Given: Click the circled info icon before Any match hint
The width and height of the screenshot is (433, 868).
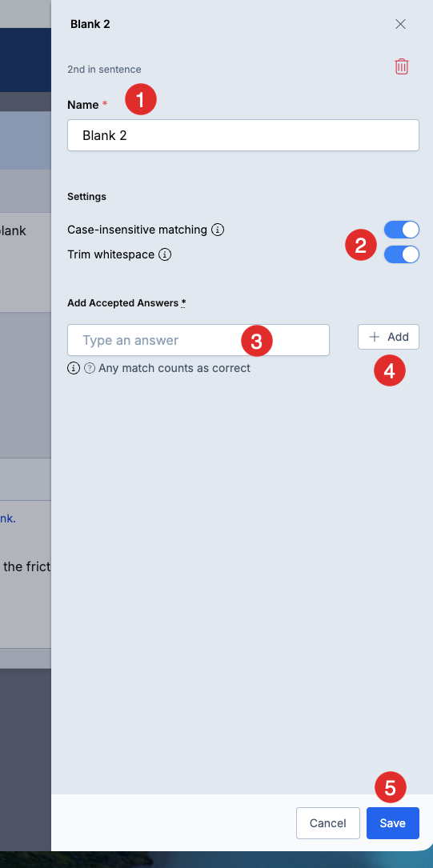Looking at the screenshot, I should 74,368.
